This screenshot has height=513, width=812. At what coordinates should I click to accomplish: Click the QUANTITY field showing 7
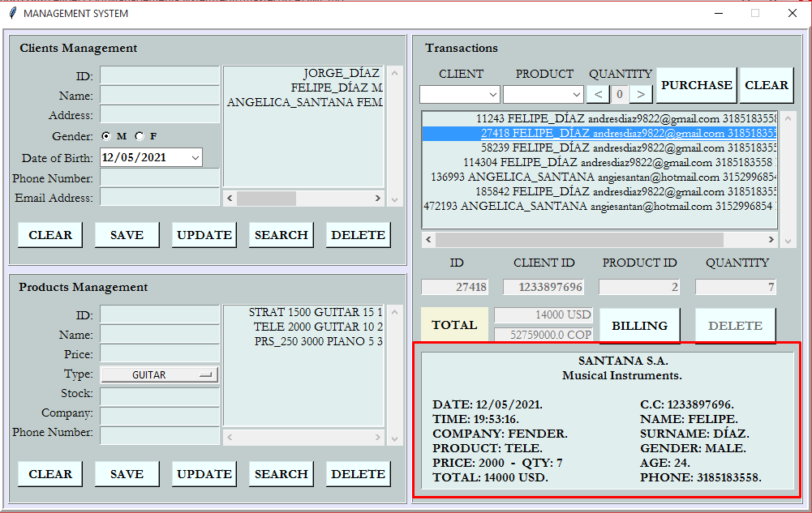[x=736, y=287]
